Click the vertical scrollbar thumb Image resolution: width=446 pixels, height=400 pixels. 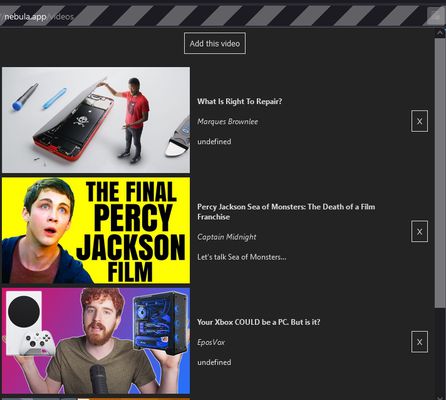tap(439, 173)
